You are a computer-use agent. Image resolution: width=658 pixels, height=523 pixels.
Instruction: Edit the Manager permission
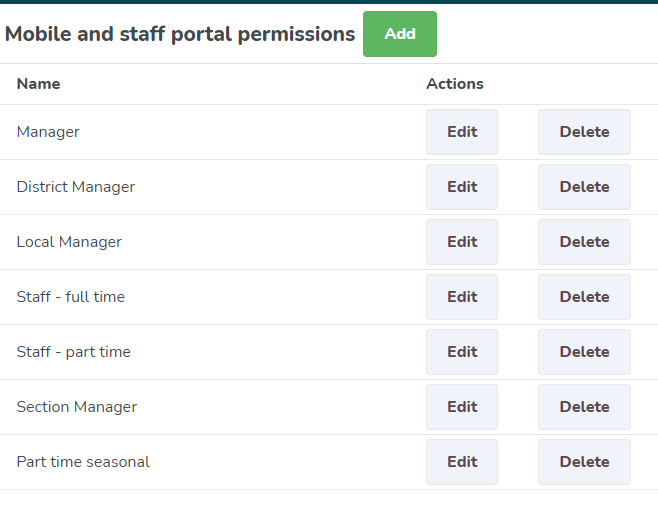tap(462, 132)
